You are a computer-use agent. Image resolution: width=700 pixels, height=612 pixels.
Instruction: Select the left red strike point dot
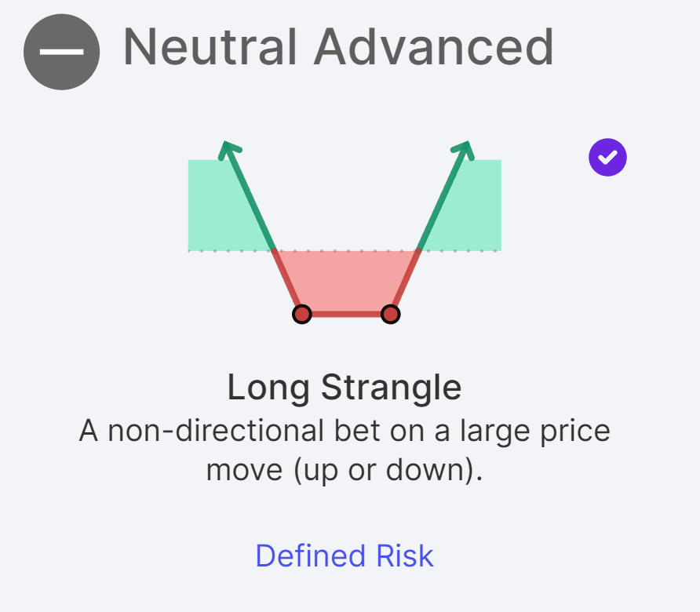point(301,315)
